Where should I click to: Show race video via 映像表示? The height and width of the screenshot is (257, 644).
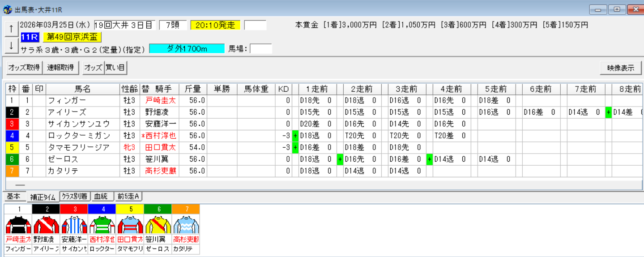620,68
